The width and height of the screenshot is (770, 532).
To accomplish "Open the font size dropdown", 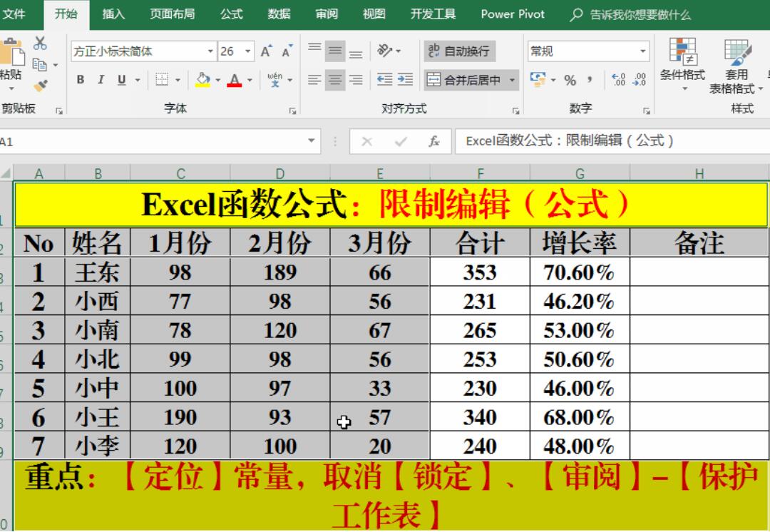I will click(248, 51).
